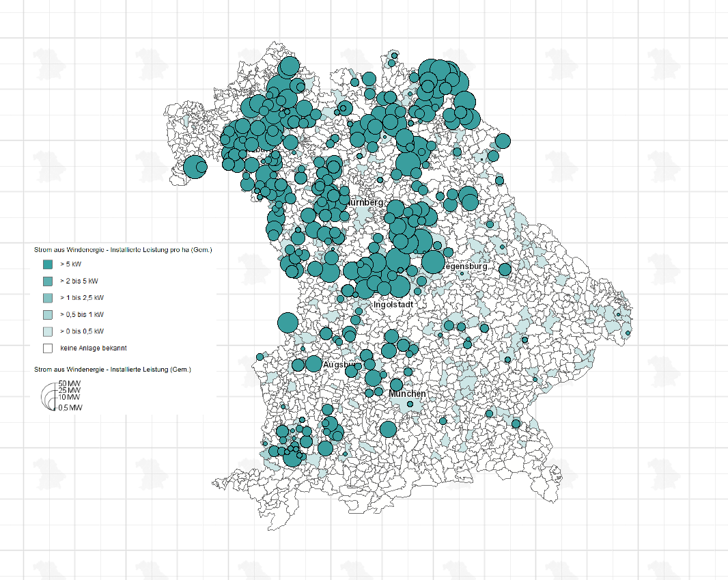The width and height of the screenshot is (728, 580).
Task: Click the isolated large circle at far west edge
Action: [195, 167]
